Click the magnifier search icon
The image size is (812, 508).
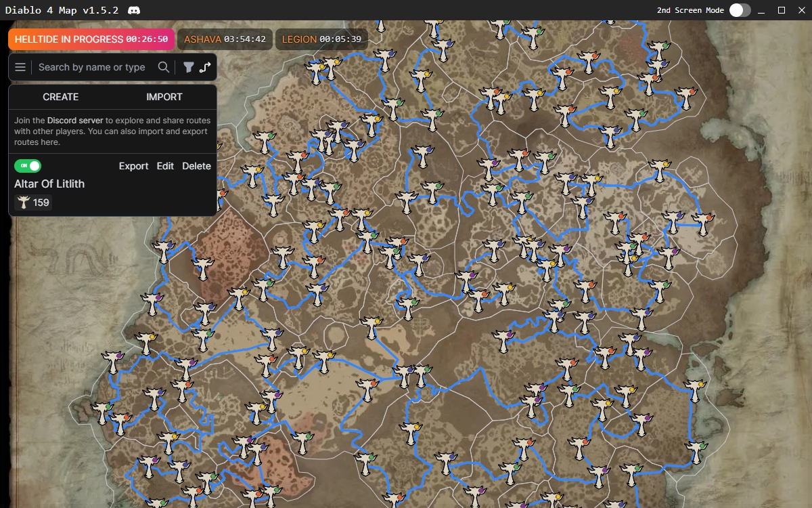163,67
